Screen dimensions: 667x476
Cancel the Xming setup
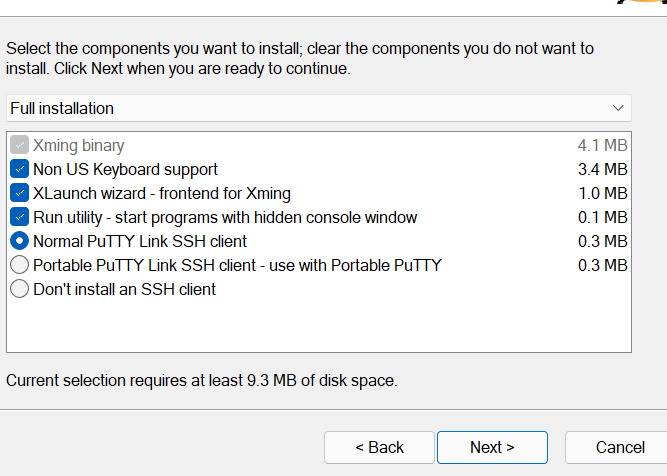coord(620,447)
